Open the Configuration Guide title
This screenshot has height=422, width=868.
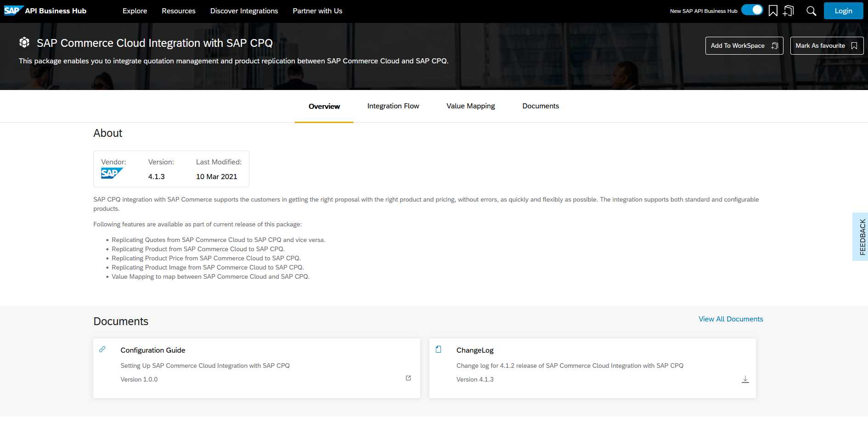(x=153, y=350)
